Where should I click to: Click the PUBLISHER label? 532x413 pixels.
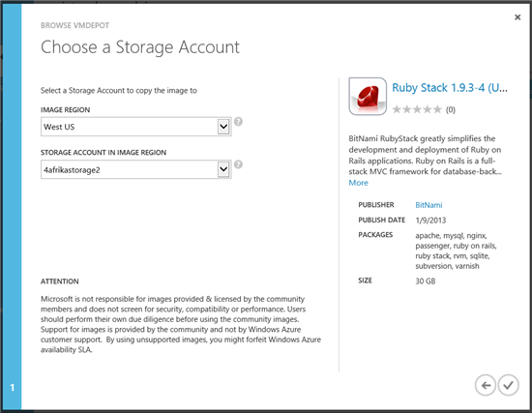click(x=376, y=205)
